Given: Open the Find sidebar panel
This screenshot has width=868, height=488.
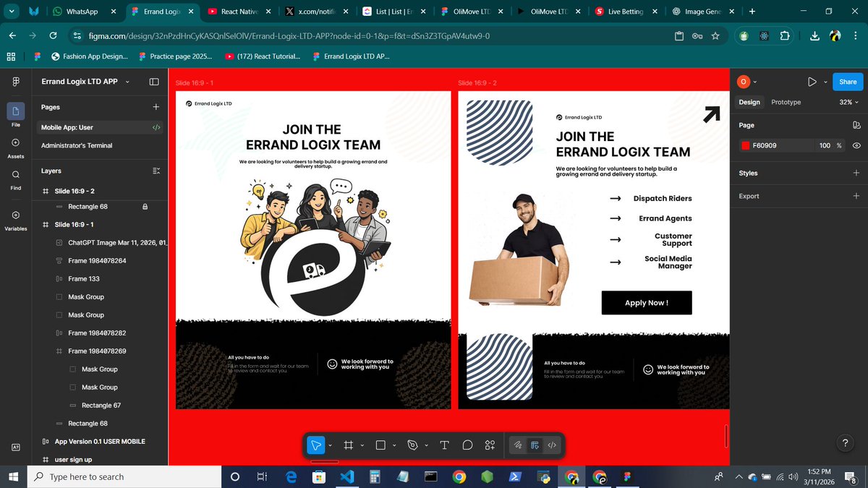Looking at the screenshot, I should tap(16, 179).
